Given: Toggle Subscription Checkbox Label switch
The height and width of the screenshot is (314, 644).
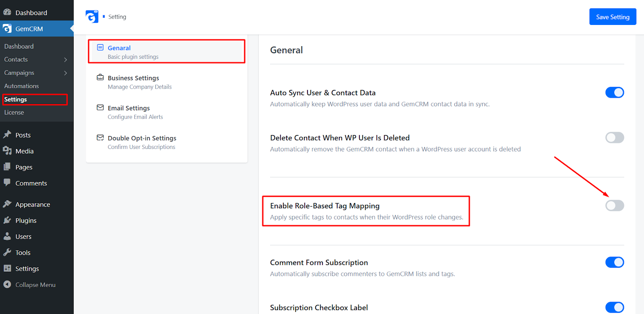Looking at the screenshot, I should click(x=615, y=308).
